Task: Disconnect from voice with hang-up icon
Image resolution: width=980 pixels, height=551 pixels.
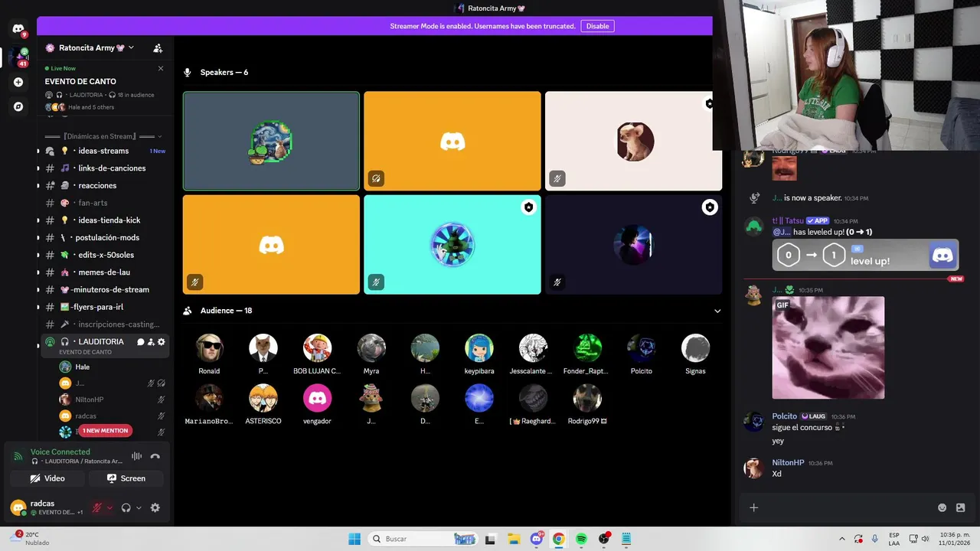Action: tap(155, 456)
